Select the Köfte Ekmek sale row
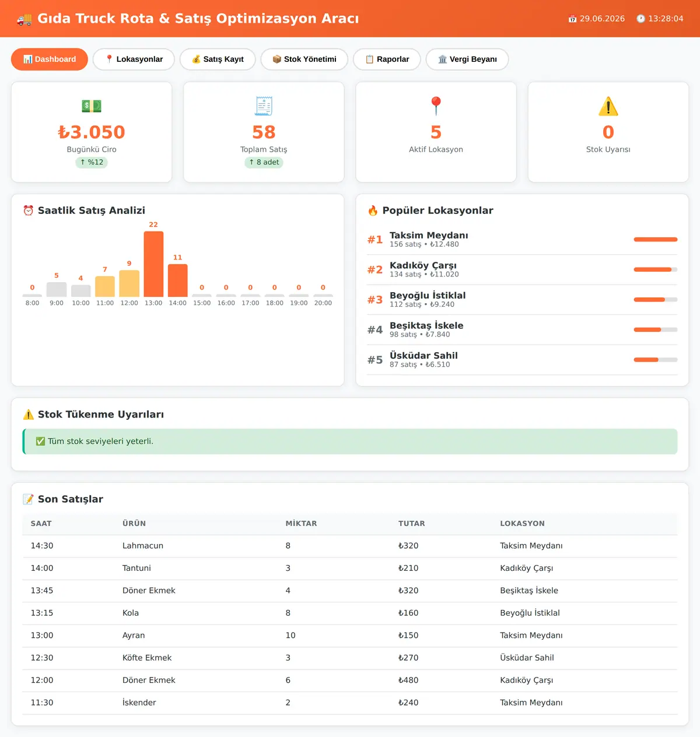 pyautogui.click(x=350, y=658)
